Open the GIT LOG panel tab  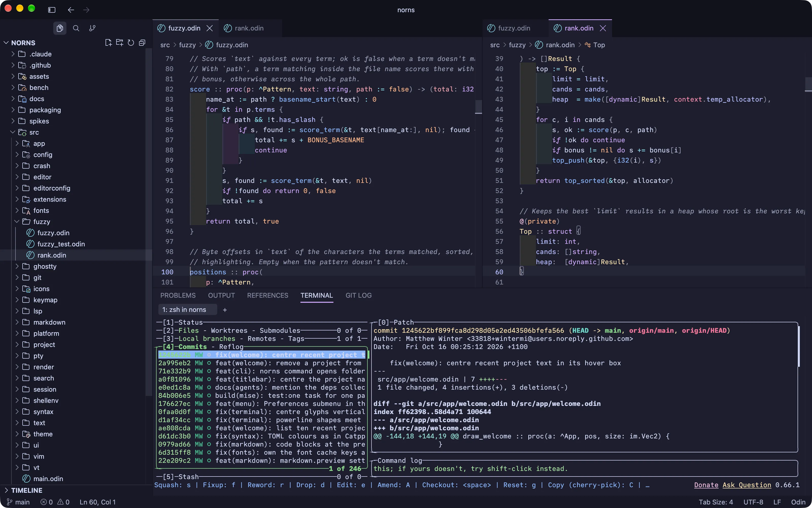358,295
